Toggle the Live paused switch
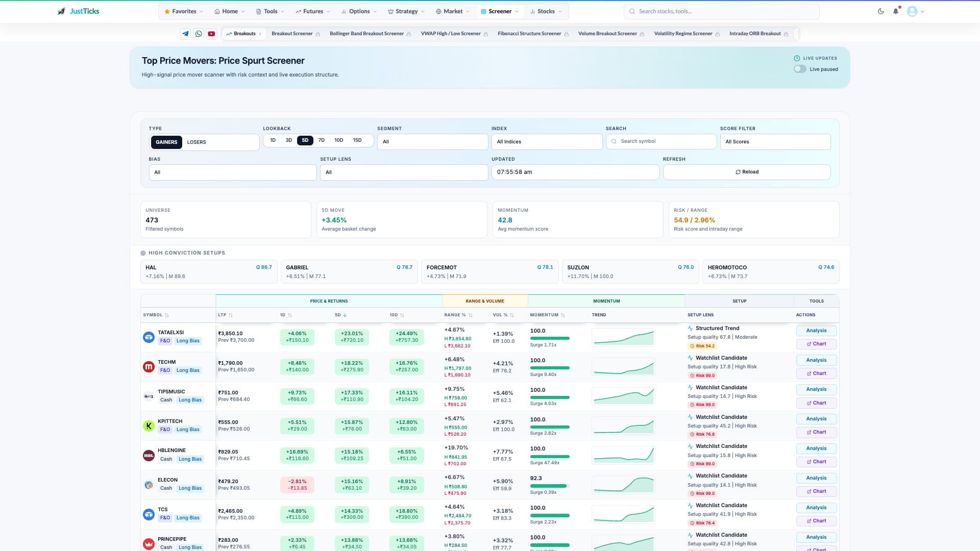Screen dimensions: 980x551 800,69
